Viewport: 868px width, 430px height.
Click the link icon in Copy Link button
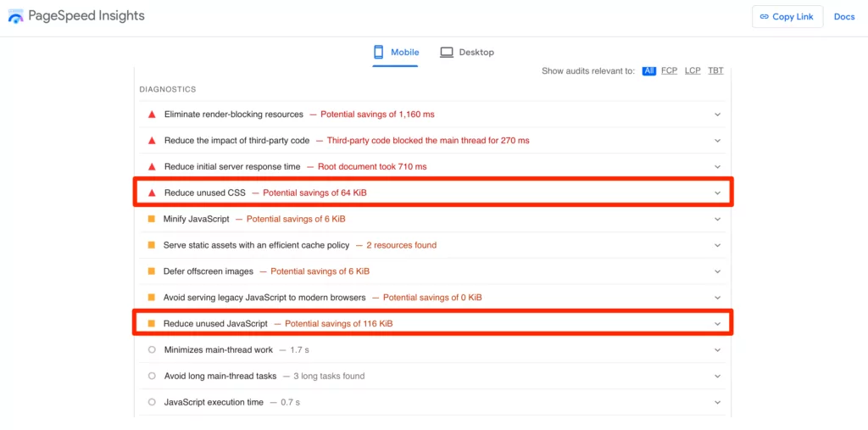click(765, 17)
